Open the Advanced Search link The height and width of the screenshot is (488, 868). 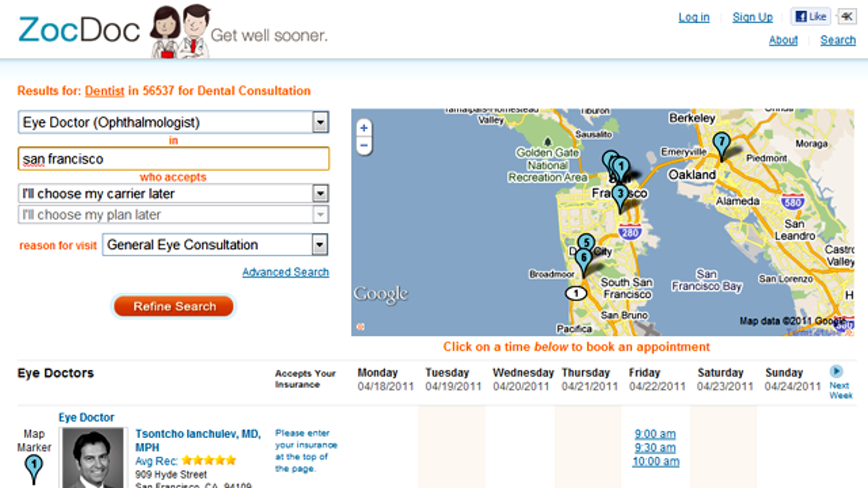coord(285,272)
